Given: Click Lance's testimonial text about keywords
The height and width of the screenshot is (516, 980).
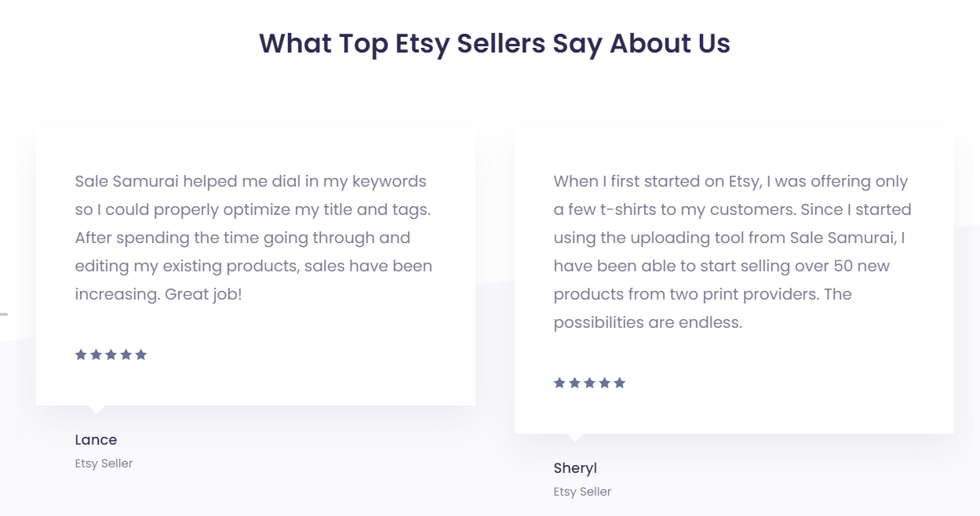Looking at the screenshot, I should (253, 238).
